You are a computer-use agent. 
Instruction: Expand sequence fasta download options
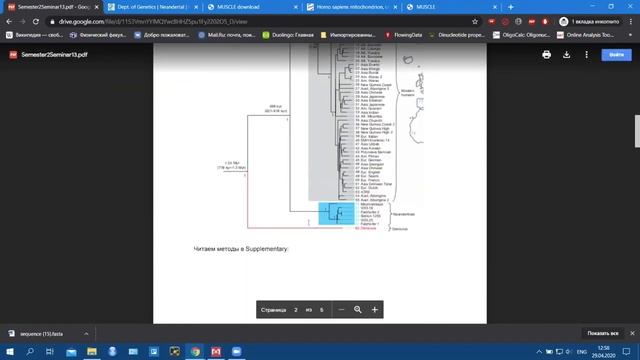coord(86,334)
